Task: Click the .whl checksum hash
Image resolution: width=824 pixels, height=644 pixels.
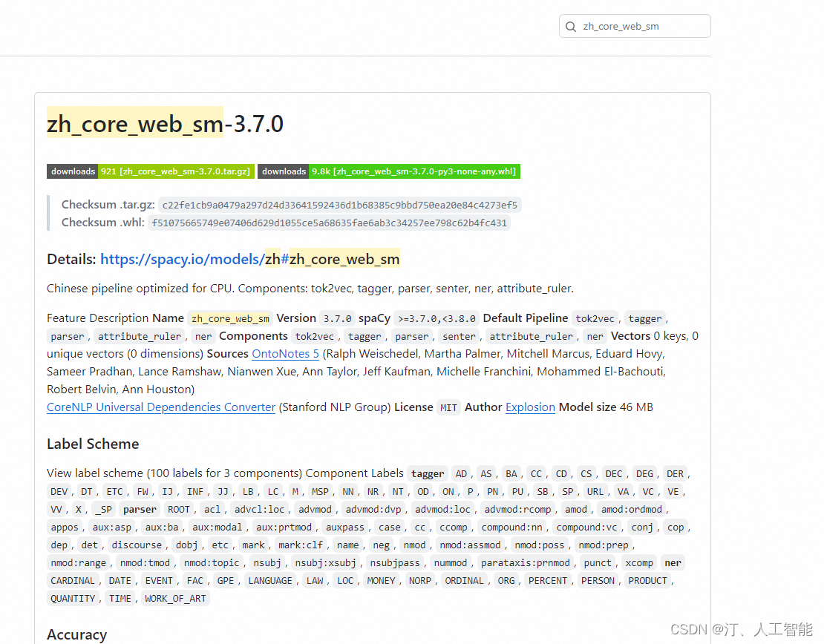Action: (329, 223)
